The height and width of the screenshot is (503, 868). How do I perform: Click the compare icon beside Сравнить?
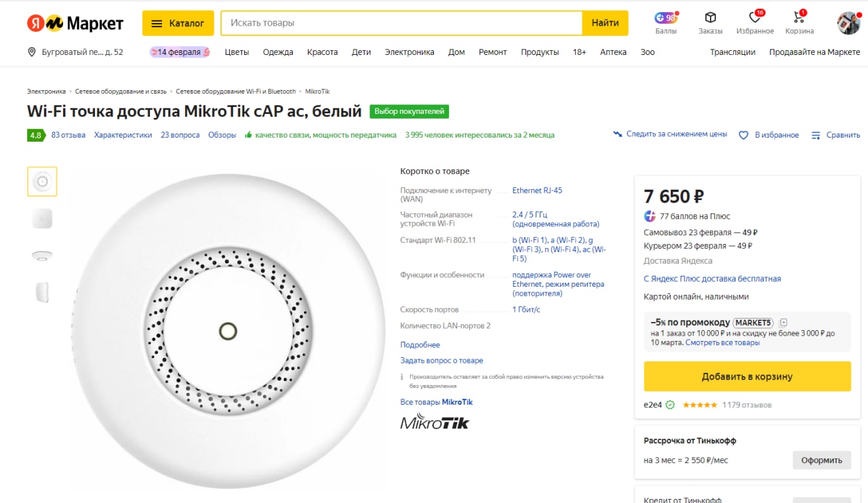(x=816, y=135)
